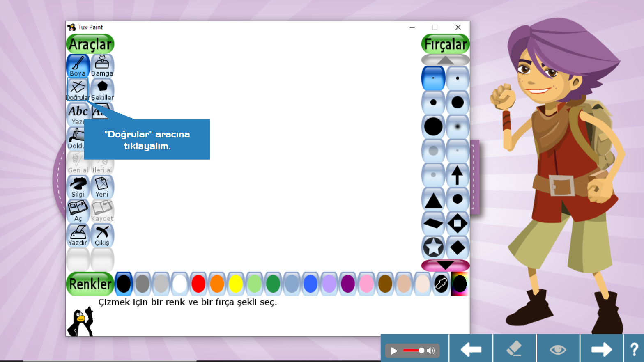This screenshot has width=644, height=362.
Task: Pick the lavender color swatch
Action: [329, 284]
